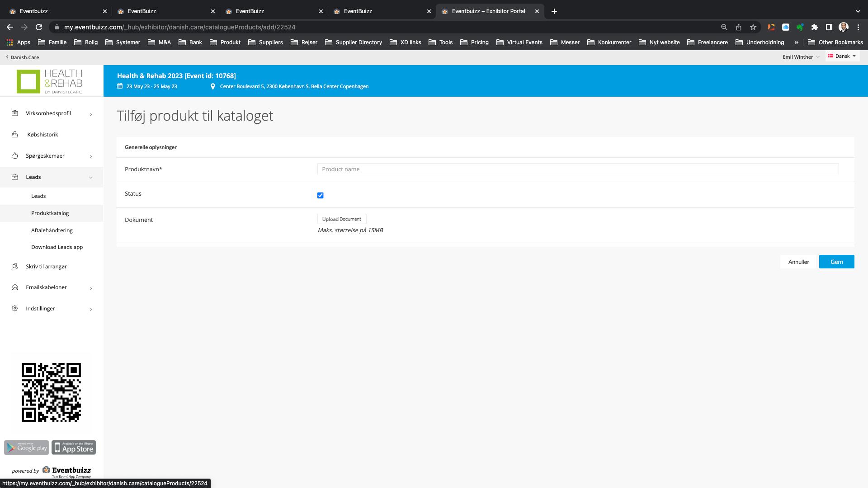Image resolution: width=868 pixels, height=488 pixels.
Task: Click the Spørgeskemaer thumbs-up icon
Action: coord(15,156)
